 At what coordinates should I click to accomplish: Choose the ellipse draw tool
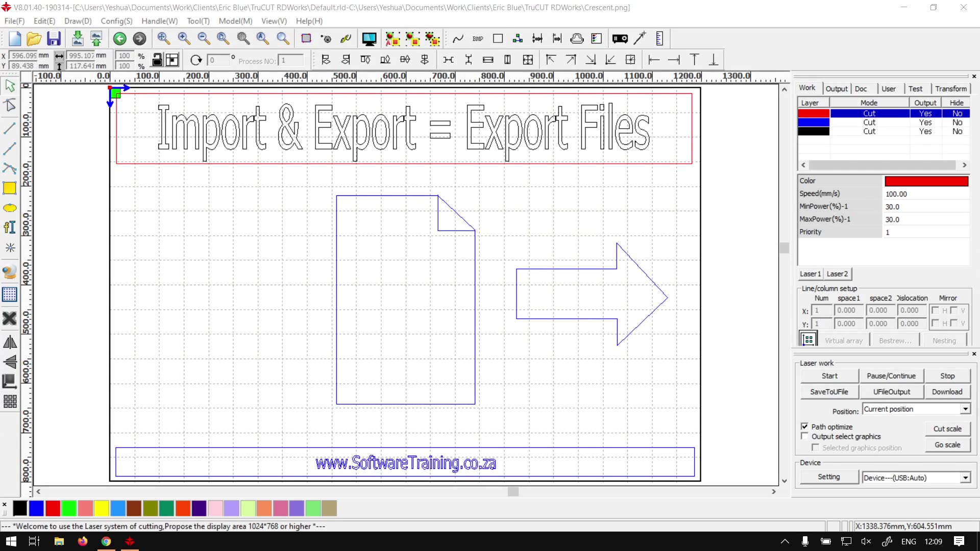point(10,208)
